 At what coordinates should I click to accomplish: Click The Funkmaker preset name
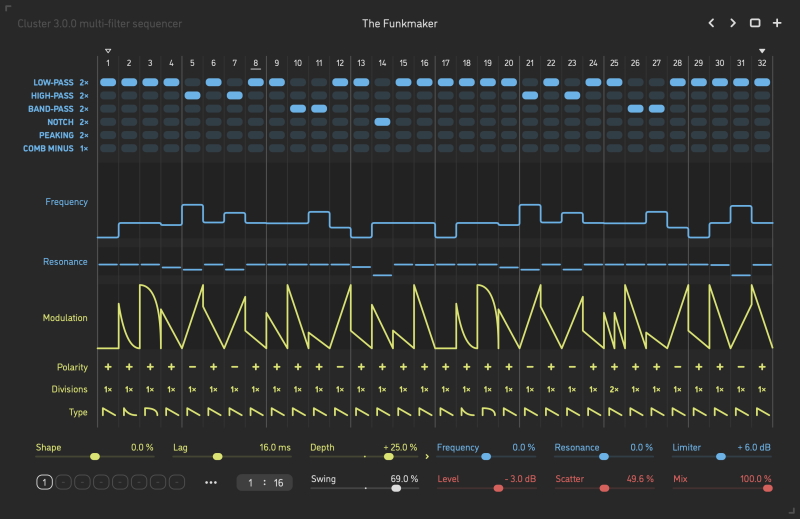[399, 23]
